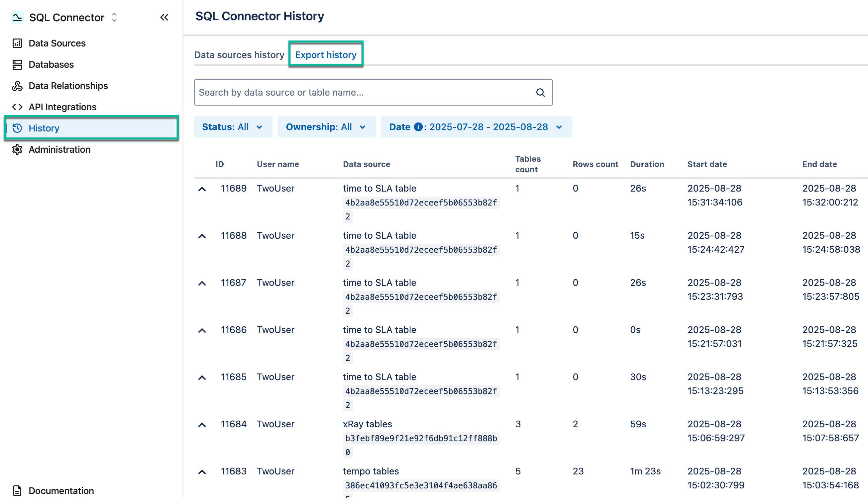
Task: Open the Status: All filter dropdown
Action: tap(233, 126)
